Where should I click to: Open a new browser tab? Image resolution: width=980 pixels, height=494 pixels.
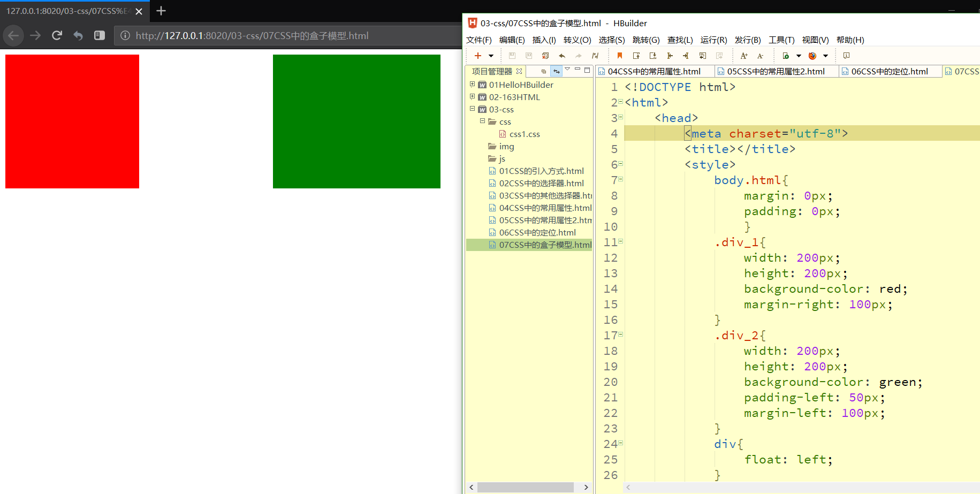coord(161,11)
